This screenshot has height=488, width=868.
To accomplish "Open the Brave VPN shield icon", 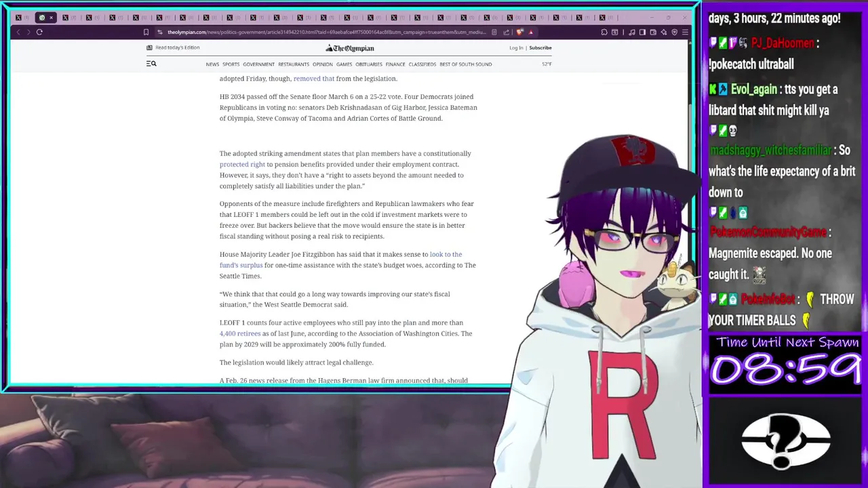I will (675, 32).
